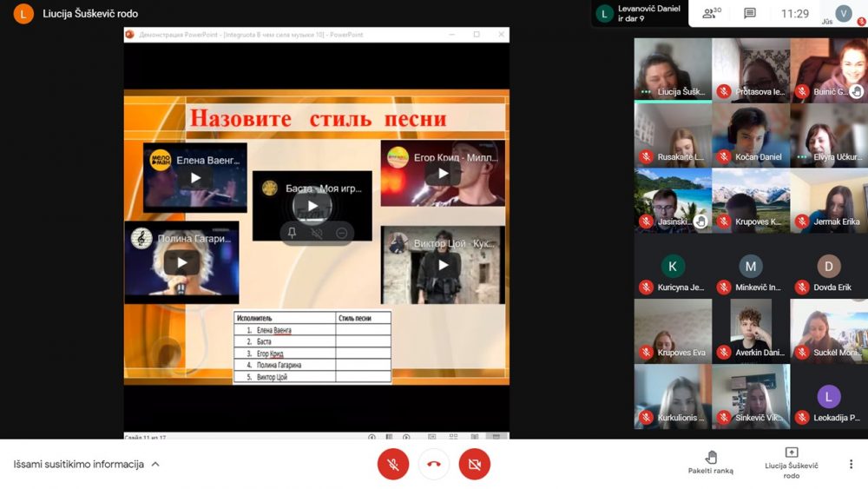This screenshot has width=868, height=489.
Task: Pin the presentation using the pin icon
Action: 292,233
